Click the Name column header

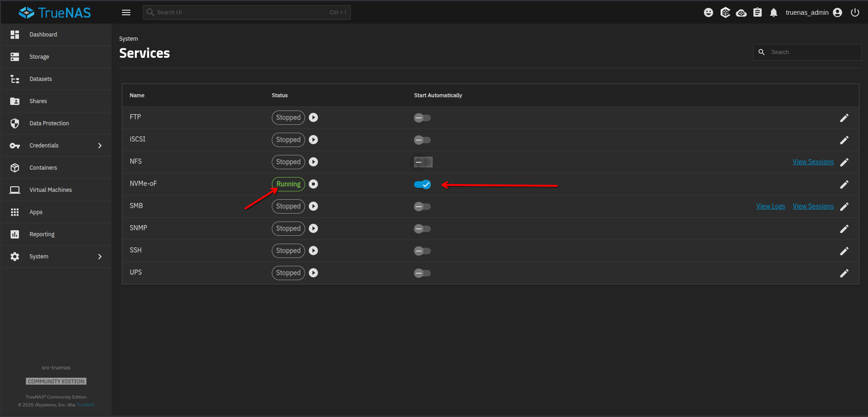(x=137, y=95)
